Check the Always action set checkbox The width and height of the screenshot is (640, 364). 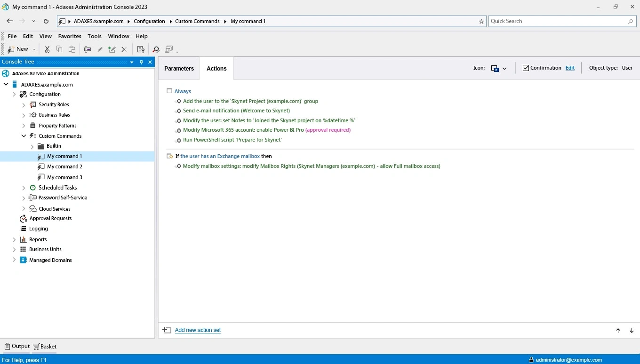(169, 91)
